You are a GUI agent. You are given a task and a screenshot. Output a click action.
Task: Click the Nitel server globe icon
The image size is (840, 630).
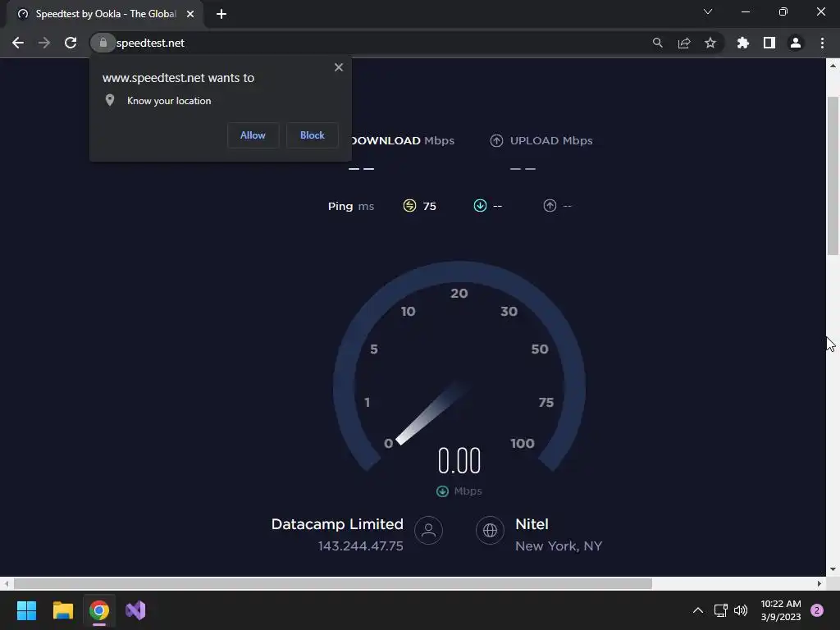(x=491, y=531)
